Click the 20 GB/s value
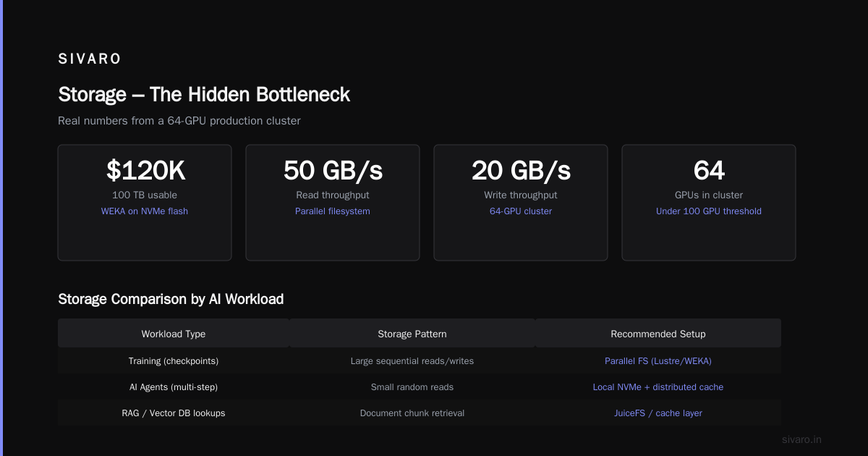The image size is (868, 456). [x=521, y=171]
